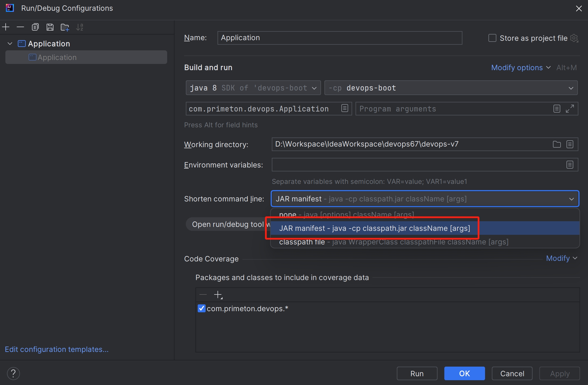The height and width of the screenshot is (385, 588).
Task: Open Working directory folder browse icon
Action: point(557,144)
